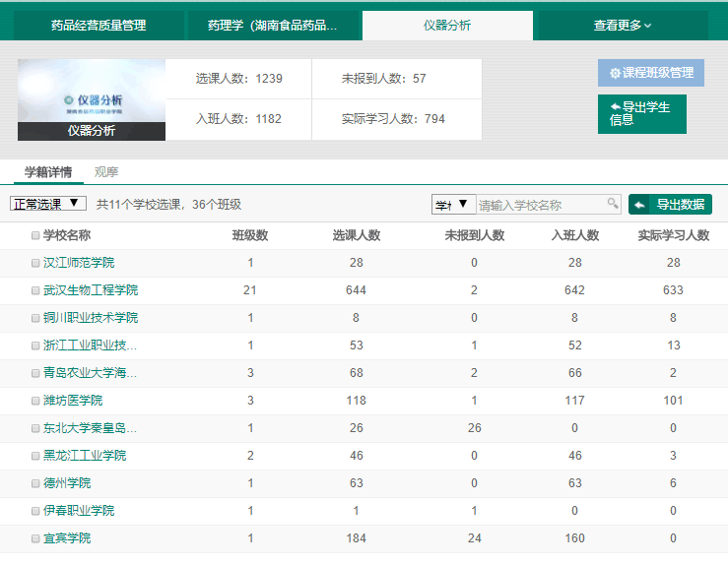This screenshot has width=728, height=565.
Task: Switch to the 观摩 tab
Action: (x=106, y=172)
